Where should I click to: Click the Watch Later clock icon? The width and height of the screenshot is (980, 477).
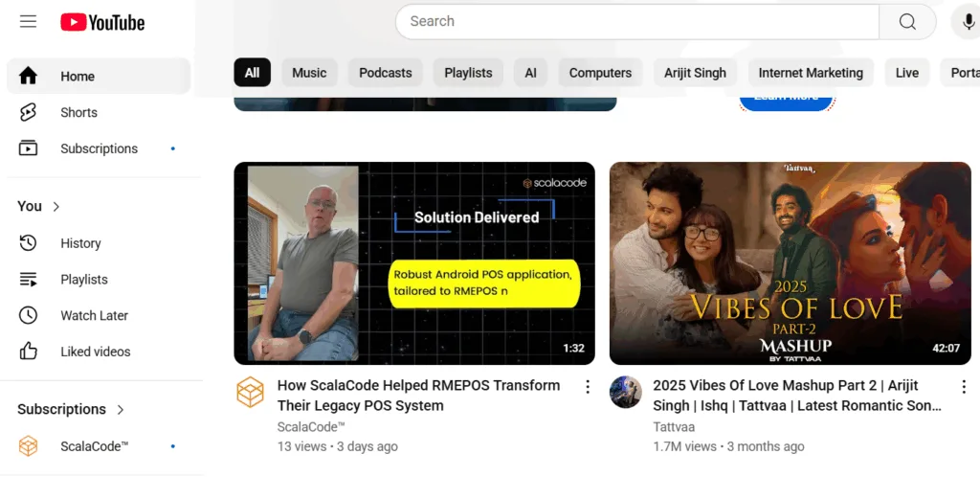coord(28,315)
